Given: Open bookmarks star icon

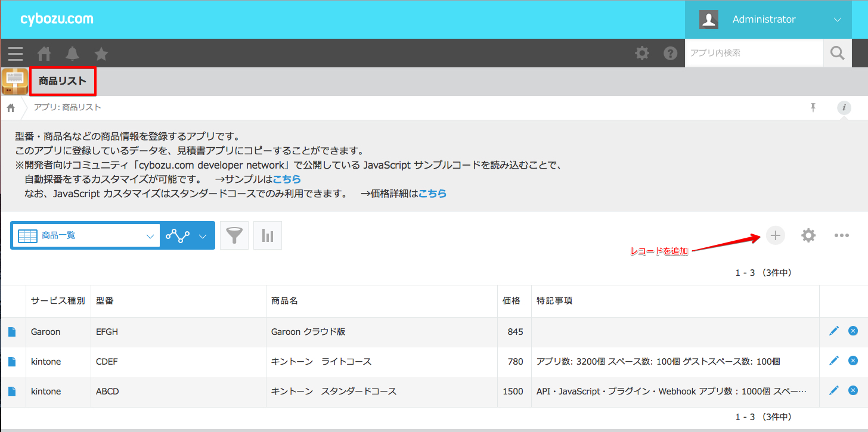Looking at the screenshot, I should [101, 54].
